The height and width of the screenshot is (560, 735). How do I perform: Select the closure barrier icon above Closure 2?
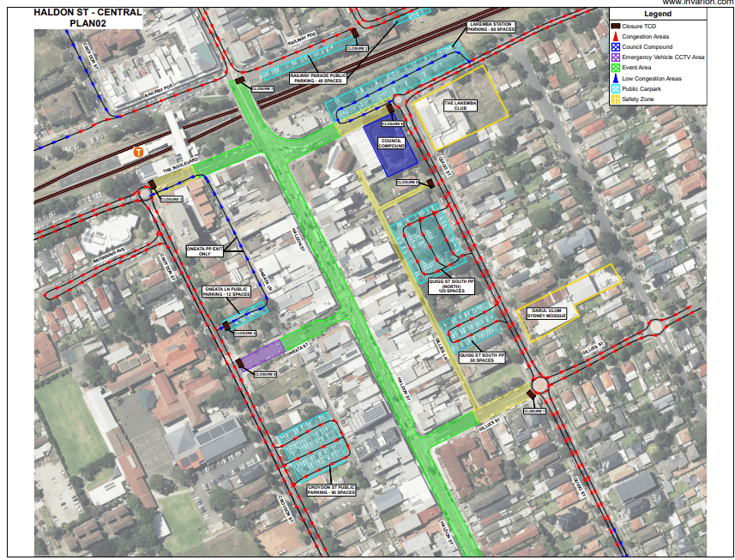[354, 33]
